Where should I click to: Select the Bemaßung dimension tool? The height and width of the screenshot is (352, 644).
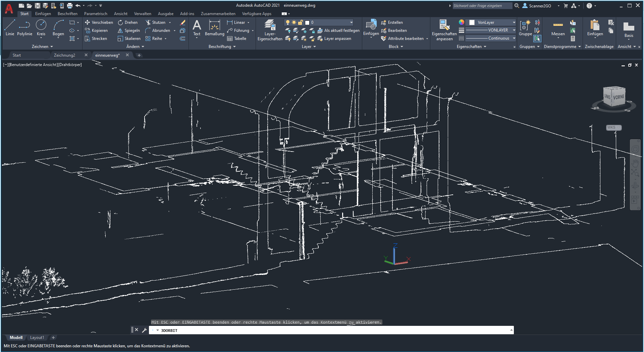click(214, 27)
